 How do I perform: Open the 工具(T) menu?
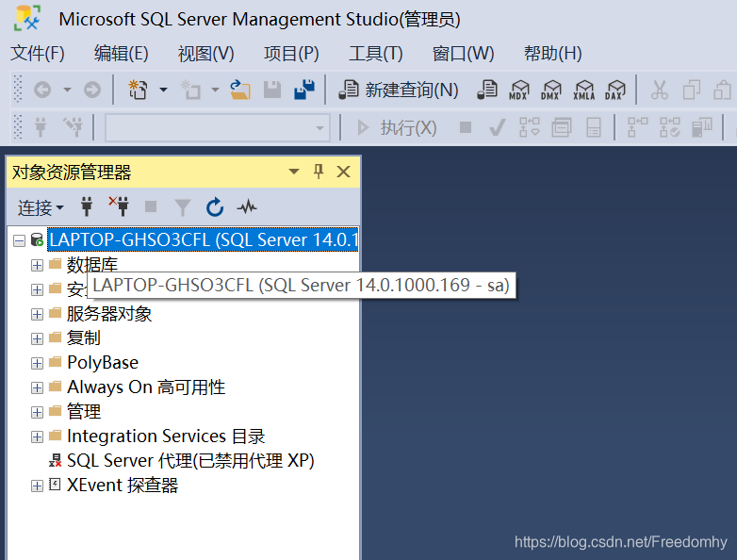point(375,53)
